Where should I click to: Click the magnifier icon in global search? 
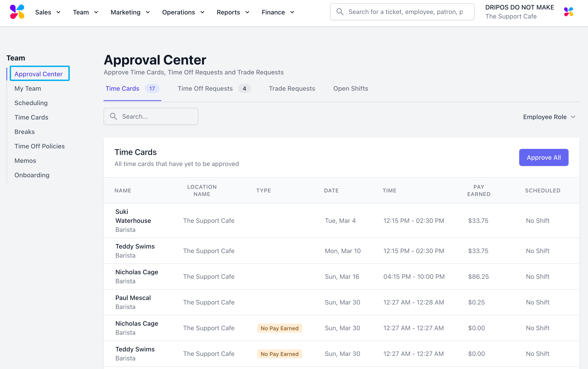[340, 12]
